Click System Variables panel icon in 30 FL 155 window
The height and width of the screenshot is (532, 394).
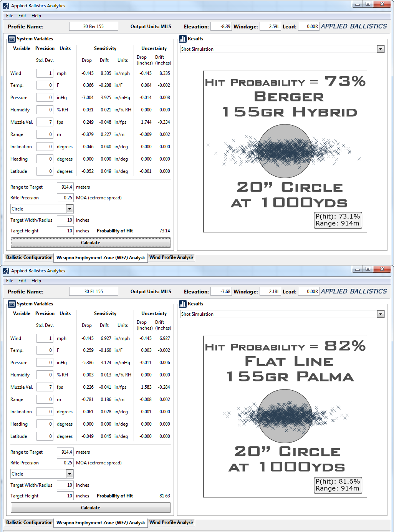12,304
